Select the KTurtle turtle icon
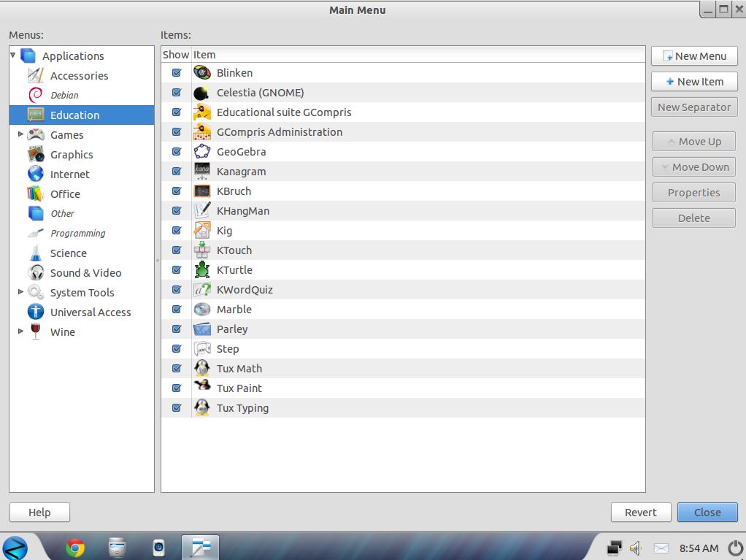 click(x=202, y=270)
